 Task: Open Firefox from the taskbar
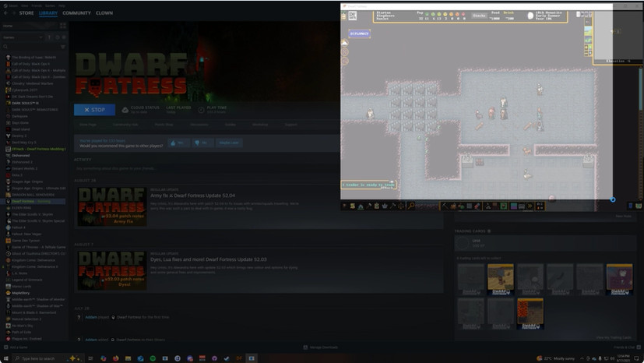point(116,358)
